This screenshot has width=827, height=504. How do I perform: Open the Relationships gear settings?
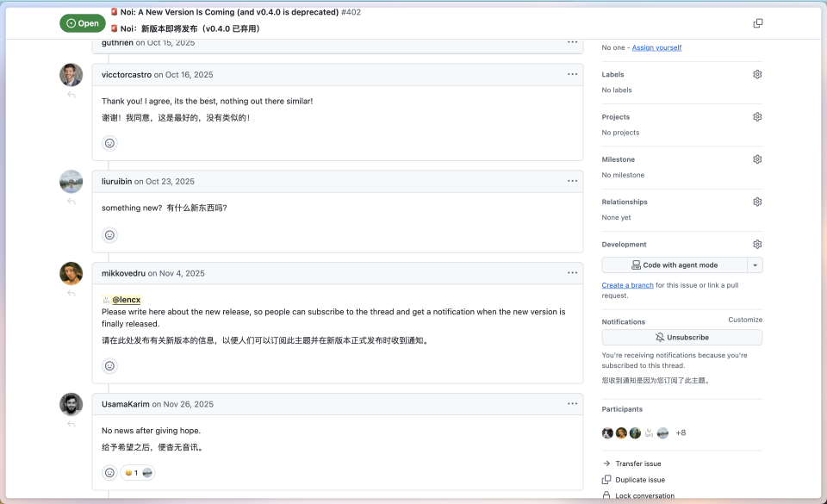pos(757,202)
